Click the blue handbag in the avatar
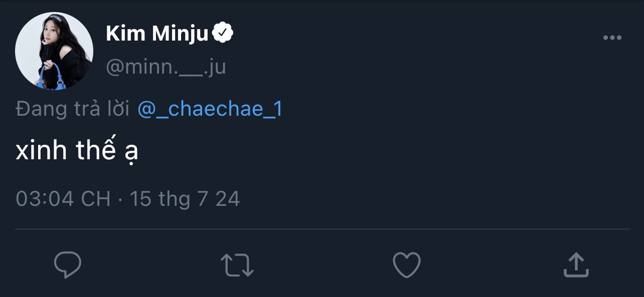 click(x=57, y=81)
